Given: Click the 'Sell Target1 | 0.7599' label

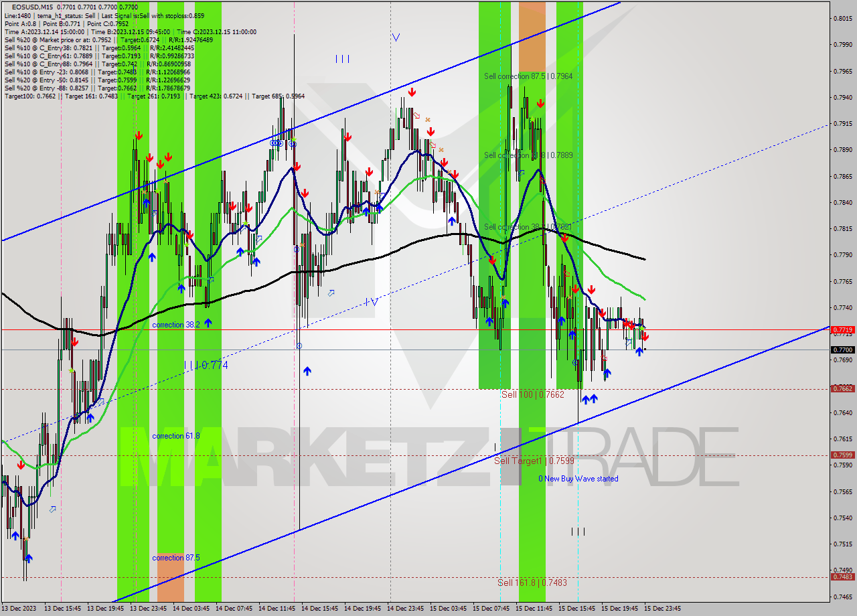Looking at the screenshot, I should click(534, 461).
